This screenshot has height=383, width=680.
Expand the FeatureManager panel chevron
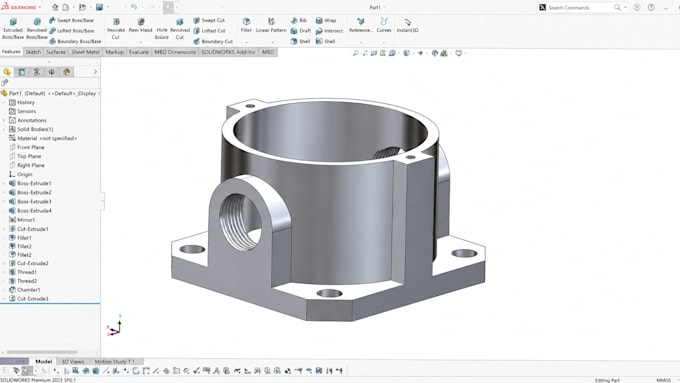(95, 72)
